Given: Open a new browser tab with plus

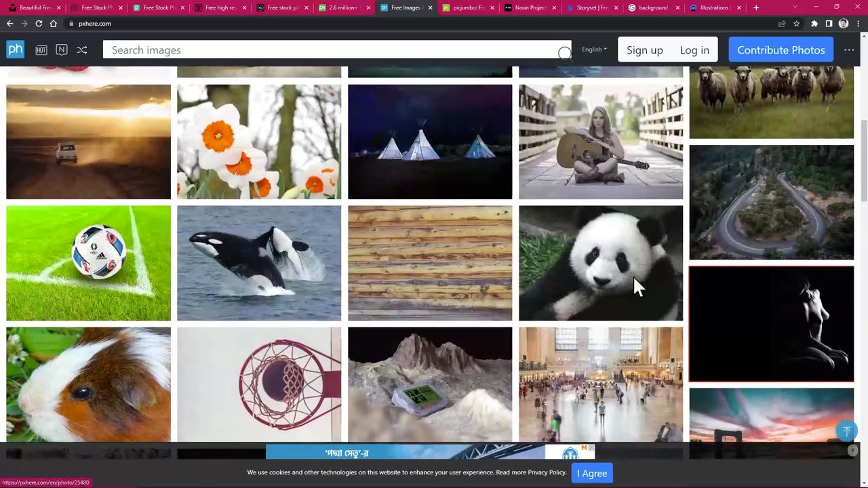Looking at the screenshot, I should click(x=756, y=7).
